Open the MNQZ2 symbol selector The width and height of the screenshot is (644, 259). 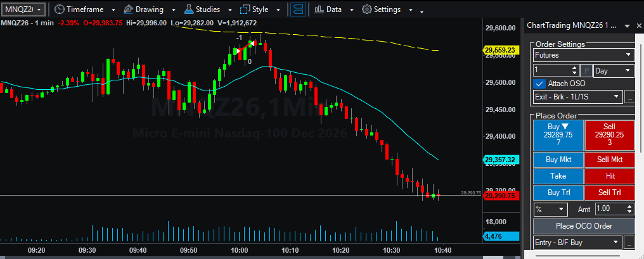23,9
